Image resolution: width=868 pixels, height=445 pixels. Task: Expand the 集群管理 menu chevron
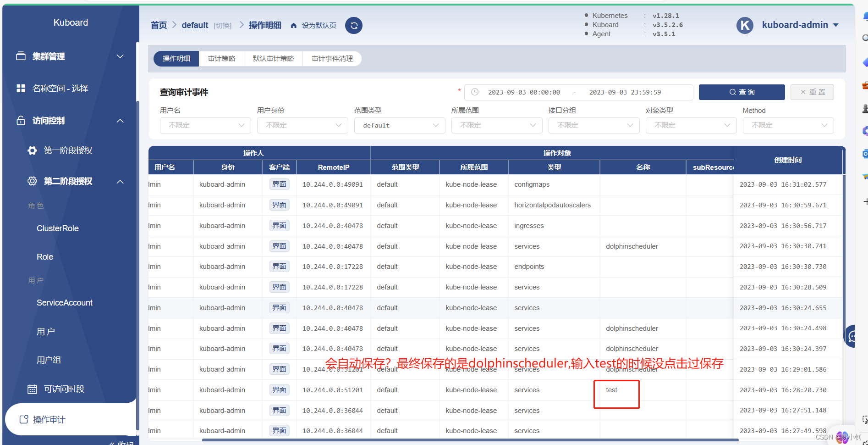point(120,56)
